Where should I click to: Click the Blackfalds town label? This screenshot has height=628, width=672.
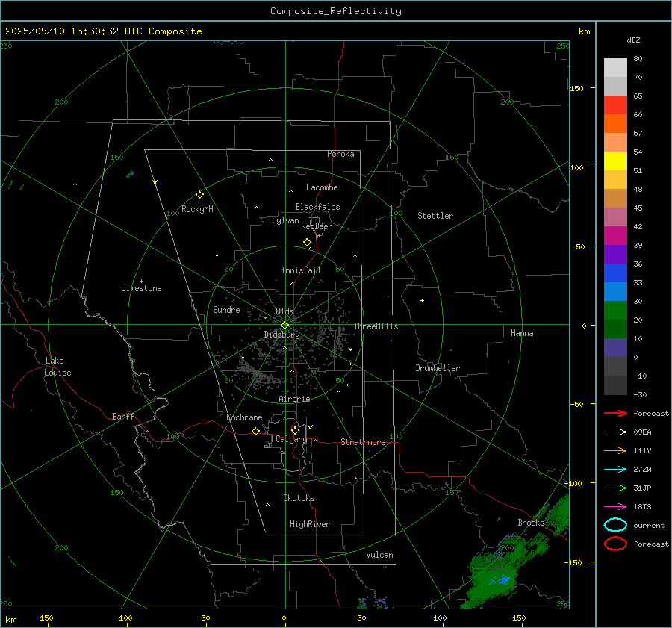[x=317, y=207]
